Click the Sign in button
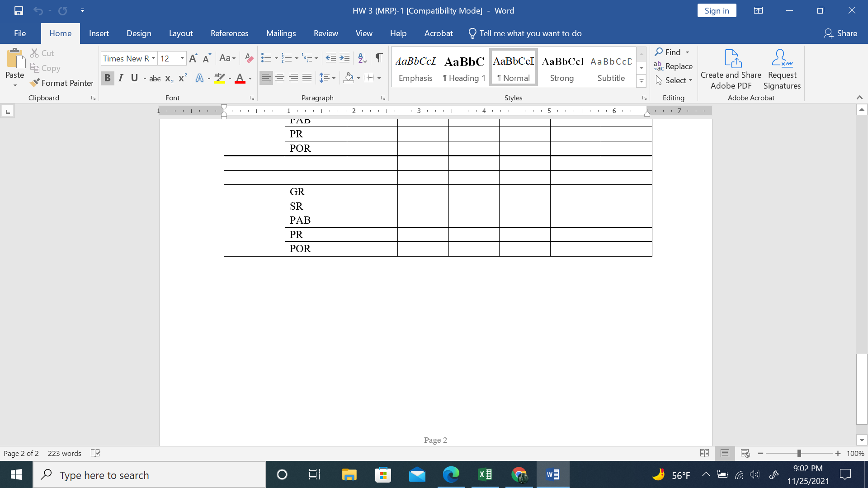Viewport: 868px width, 488px height. tap(717, 11)
